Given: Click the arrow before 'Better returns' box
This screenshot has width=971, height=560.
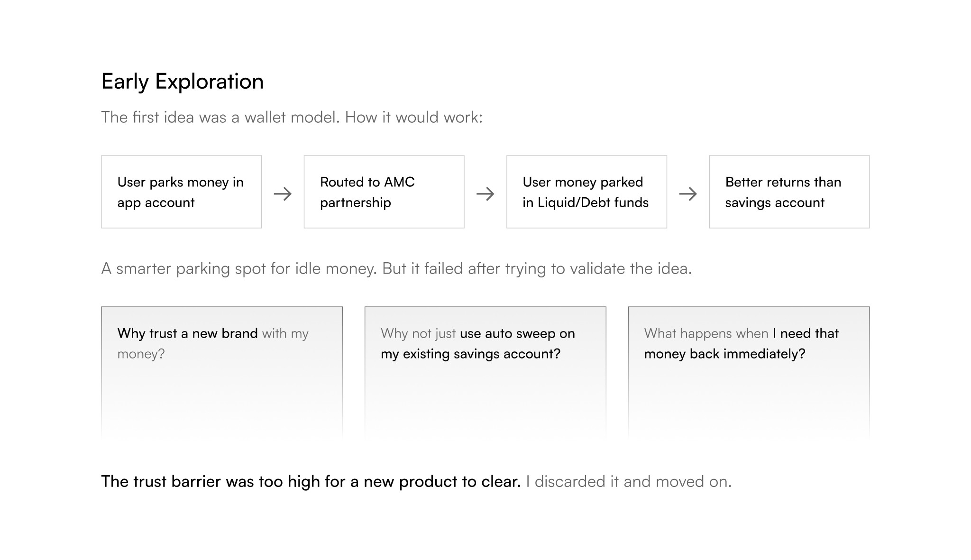Looking at the screenshot, I should click(x=687, y=193).
